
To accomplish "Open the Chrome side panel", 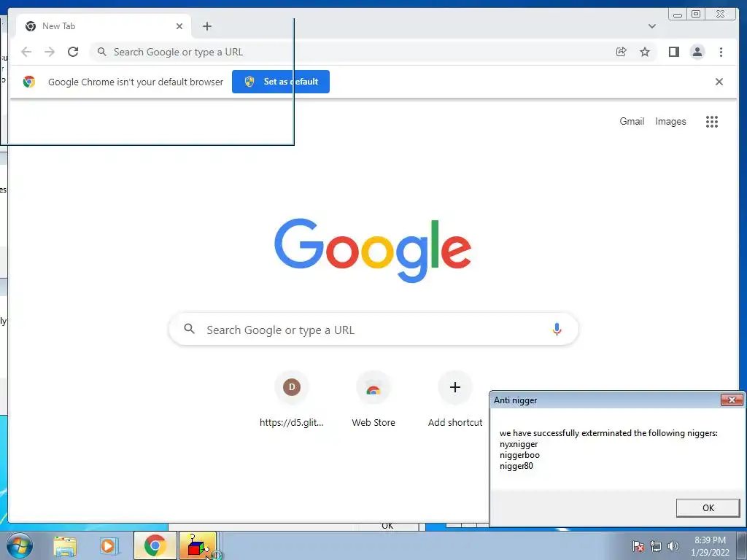I will tap(673, 52).
